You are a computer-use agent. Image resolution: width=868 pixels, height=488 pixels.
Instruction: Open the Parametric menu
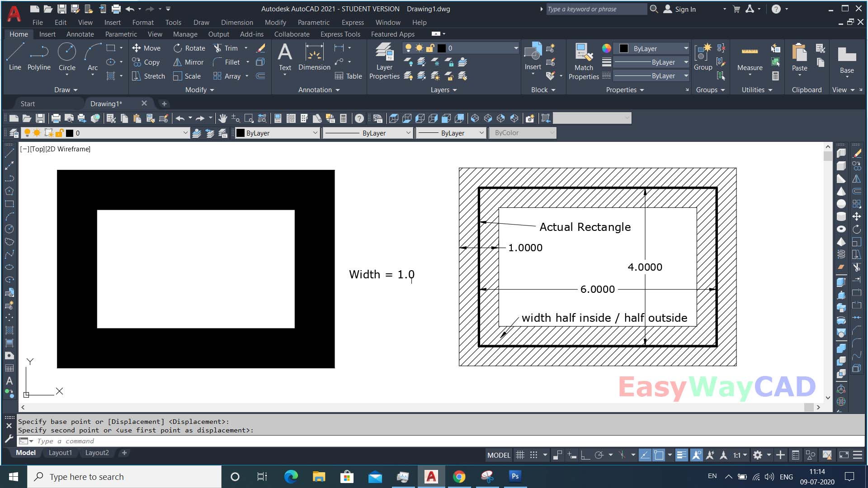[314, 22]
